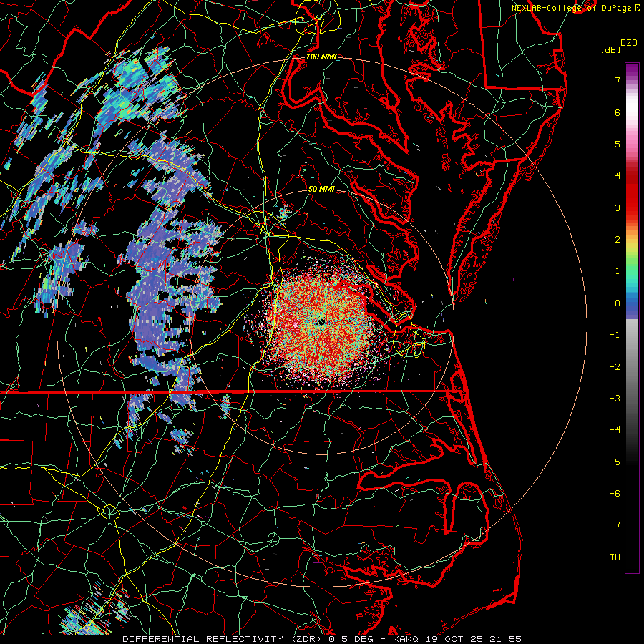Image resolution: width=644 pixels, height=644 pixels.
Task: Click the 7 dB scale value
Action: coord(618,80)
